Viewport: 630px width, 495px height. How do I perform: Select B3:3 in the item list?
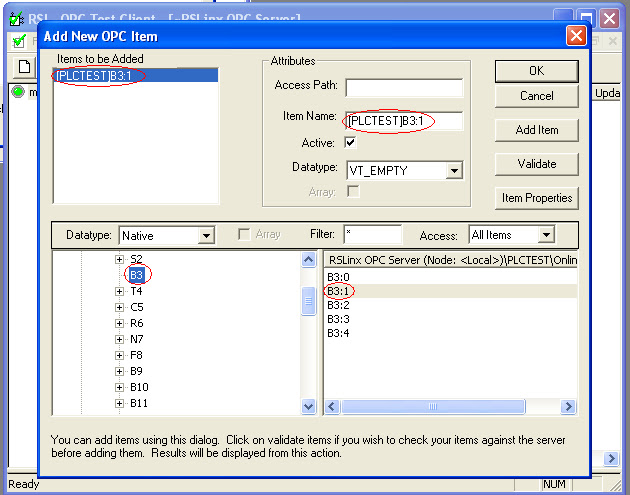338,319
